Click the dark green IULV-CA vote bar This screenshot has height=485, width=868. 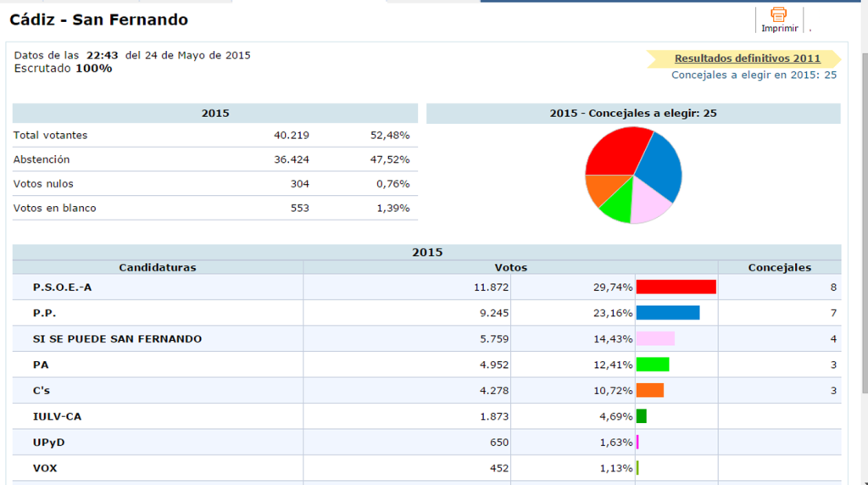tap(641, 416)
